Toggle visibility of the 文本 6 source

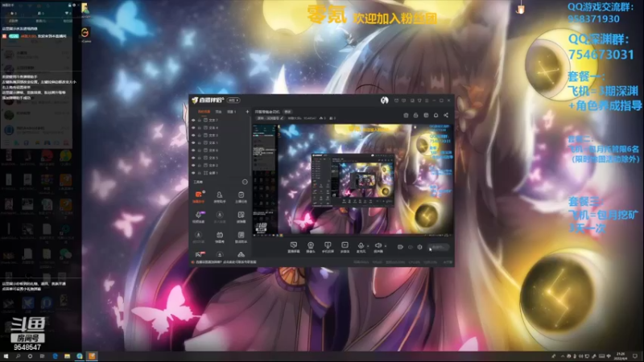(193, 150)
